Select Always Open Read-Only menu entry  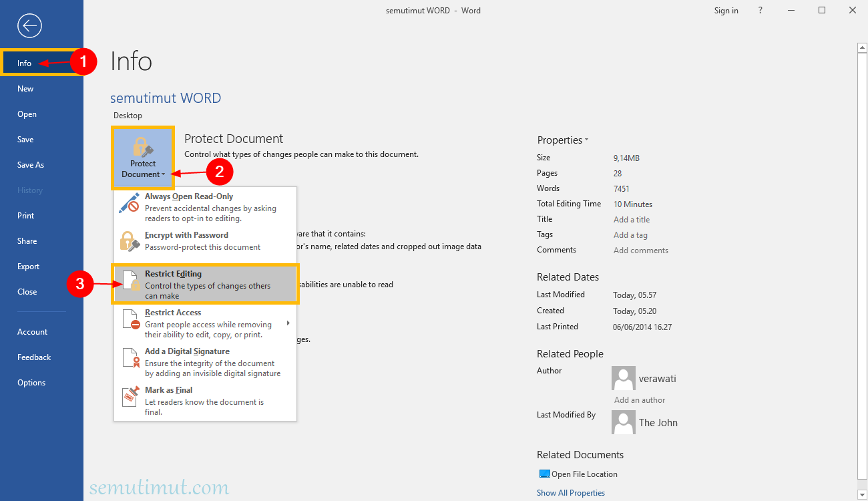(205, 207)
